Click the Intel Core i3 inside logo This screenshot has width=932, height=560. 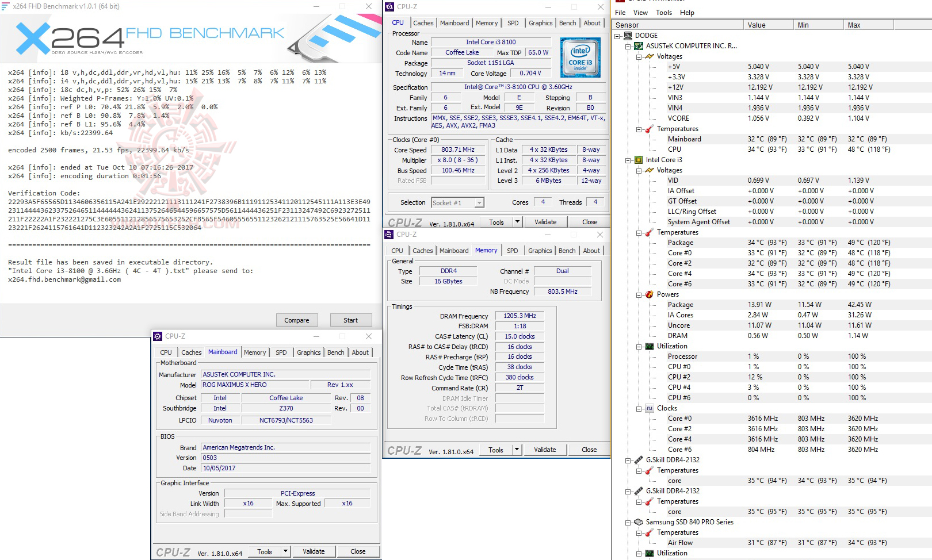point(580,57)
